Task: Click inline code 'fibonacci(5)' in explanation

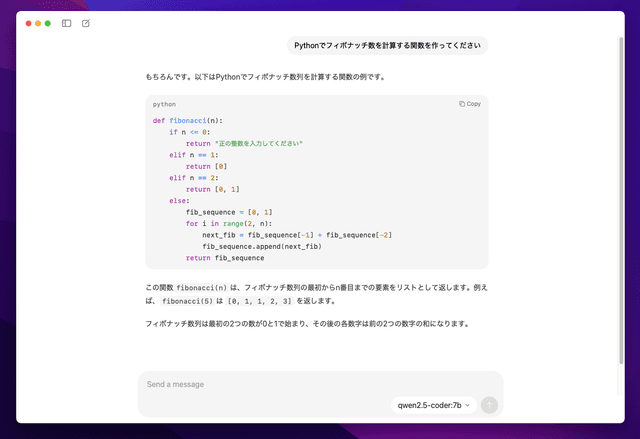Action: (187, 301)
